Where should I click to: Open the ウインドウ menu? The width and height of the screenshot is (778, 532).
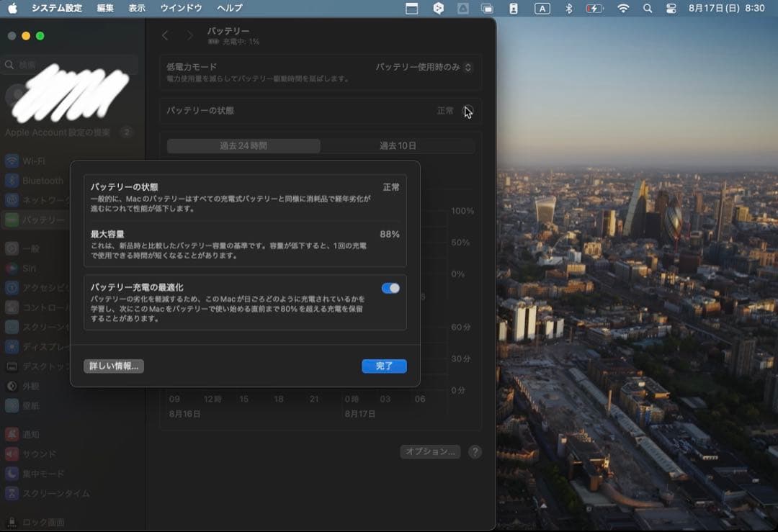click(181, 9)
